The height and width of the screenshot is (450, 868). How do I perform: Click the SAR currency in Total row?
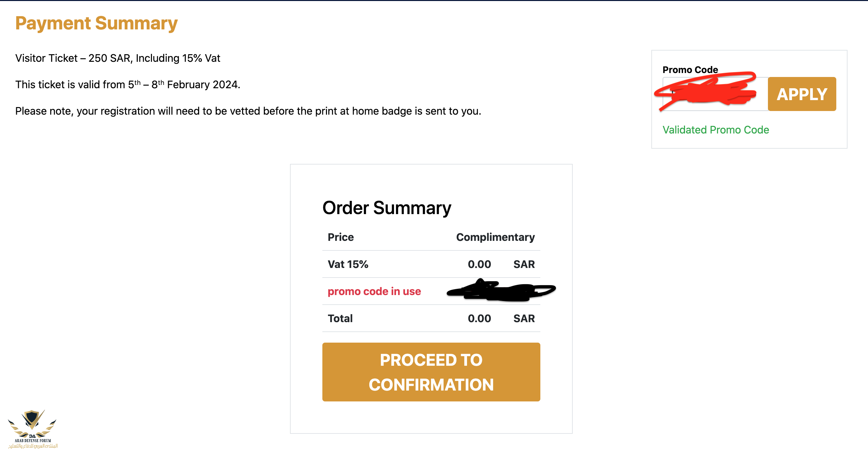[x=524, y=318]
